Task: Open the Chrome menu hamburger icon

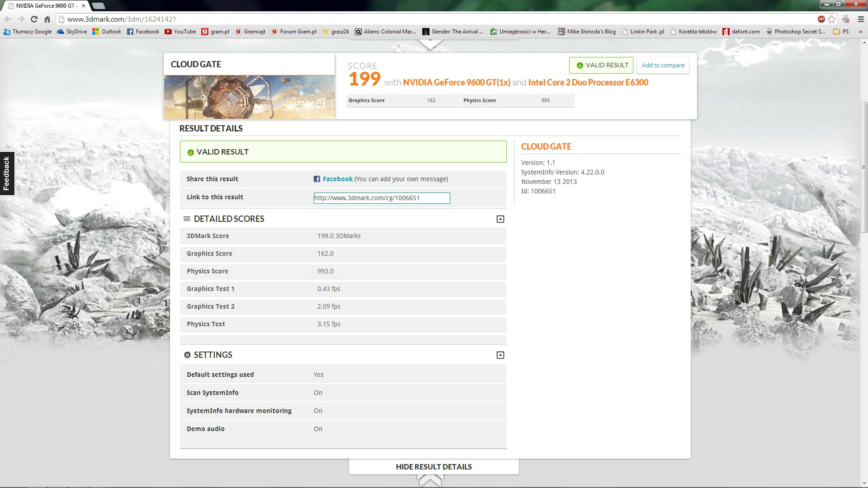Action: tap(861, 19)
